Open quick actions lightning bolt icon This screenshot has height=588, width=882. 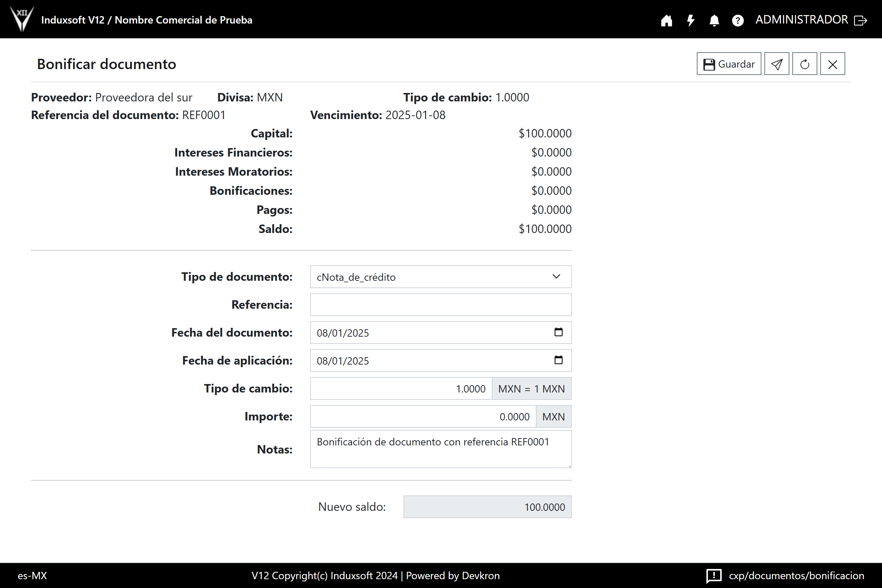(x=691, y=20)
